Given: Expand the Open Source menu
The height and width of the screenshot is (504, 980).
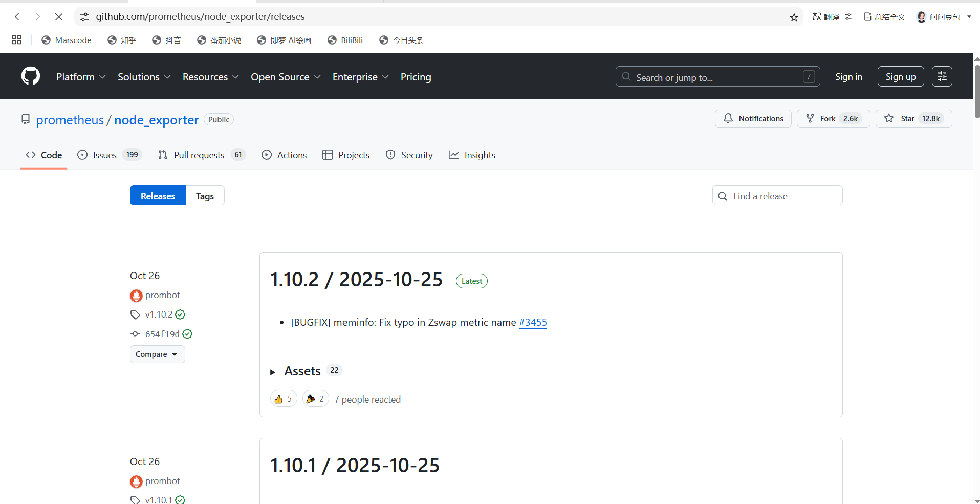Looking at the screenshot, I should (x=286, y=77).
